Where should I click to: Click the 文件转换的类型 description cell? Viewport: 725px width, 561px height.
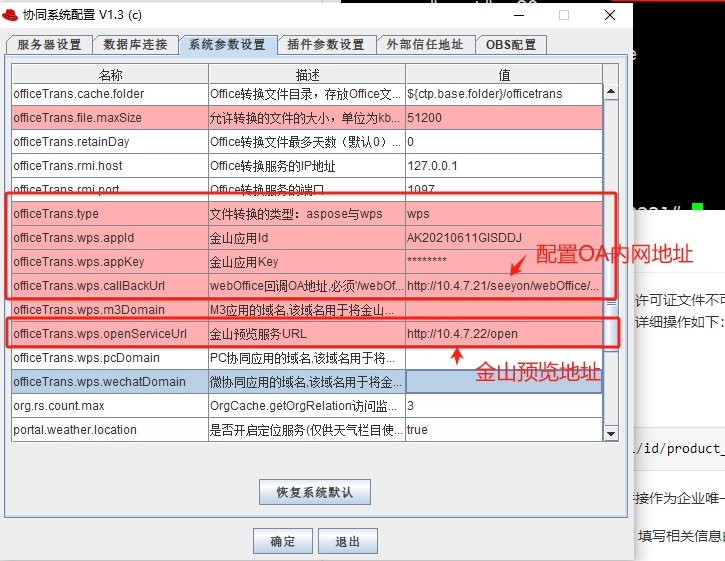click(307, 214)
